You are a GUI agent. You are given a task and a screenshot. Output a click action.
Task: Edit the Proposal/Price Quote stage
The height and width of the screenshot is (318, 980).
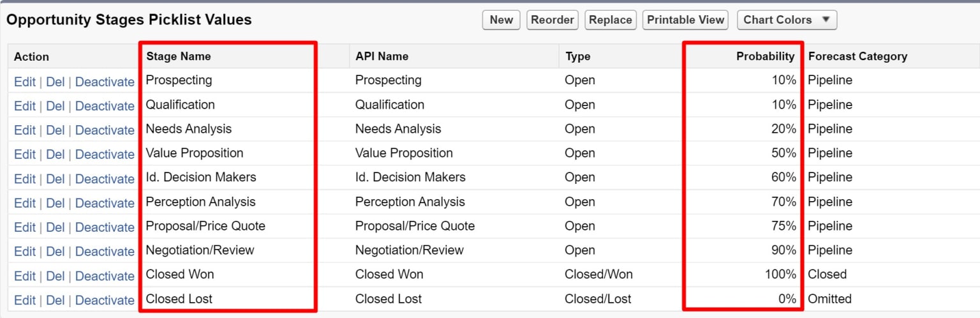25,227
